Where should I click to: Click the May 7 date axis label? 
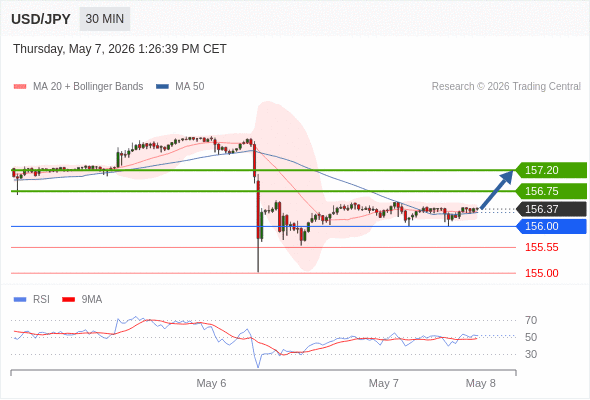click(383, 383)
